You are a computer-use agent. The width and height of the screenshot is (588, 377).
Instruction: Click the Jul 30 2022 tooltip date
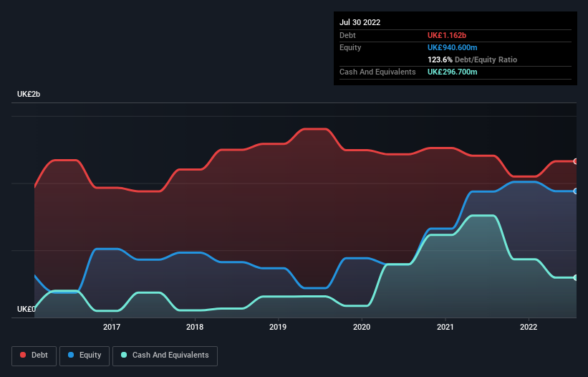(360, 22)
